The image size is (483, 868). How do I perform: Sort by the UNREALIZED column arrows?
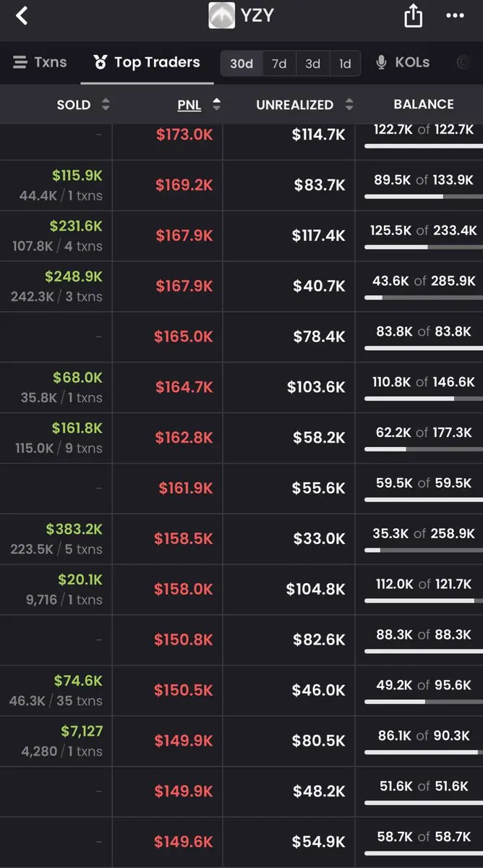pyautogui.click(x=349, y=105)
